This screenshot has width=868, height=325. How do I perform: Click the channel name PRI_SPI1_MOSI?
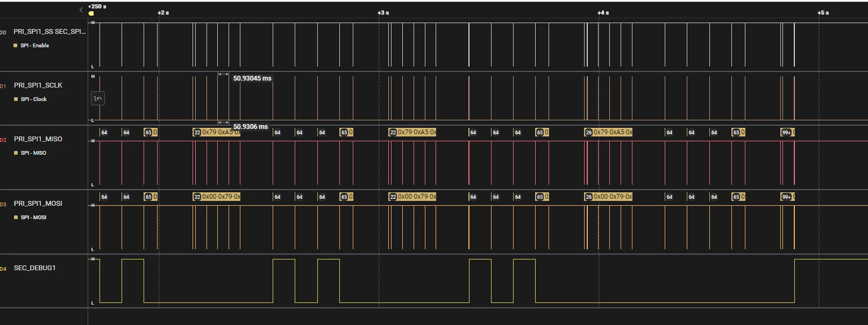[38, 204]
